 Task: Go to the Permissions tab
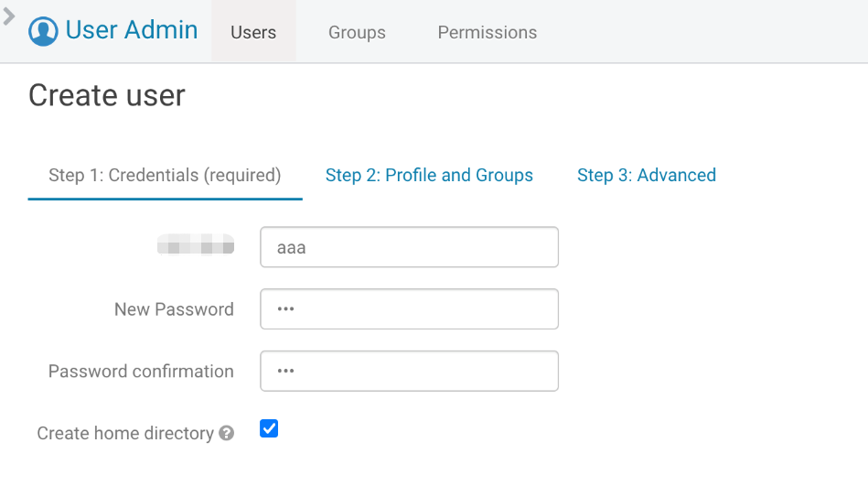tap(487, 32)
